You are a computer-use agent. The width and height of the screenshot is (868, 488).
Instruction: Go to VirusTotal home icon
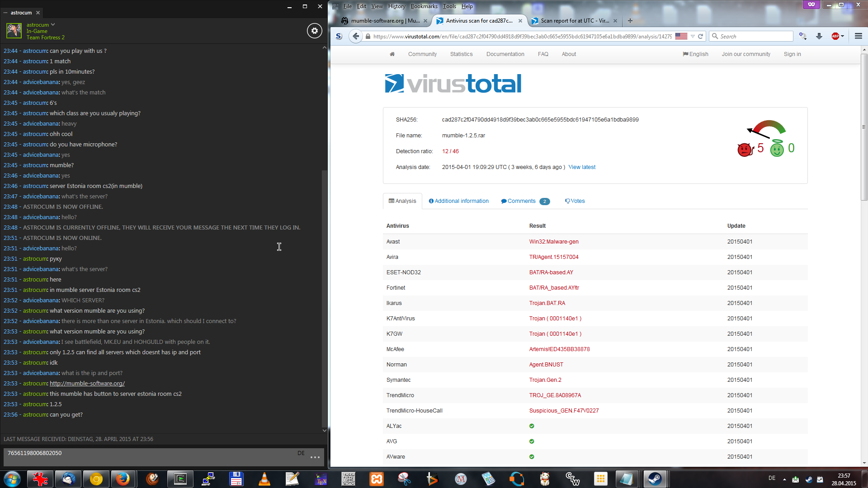click(x=392, y=54)
